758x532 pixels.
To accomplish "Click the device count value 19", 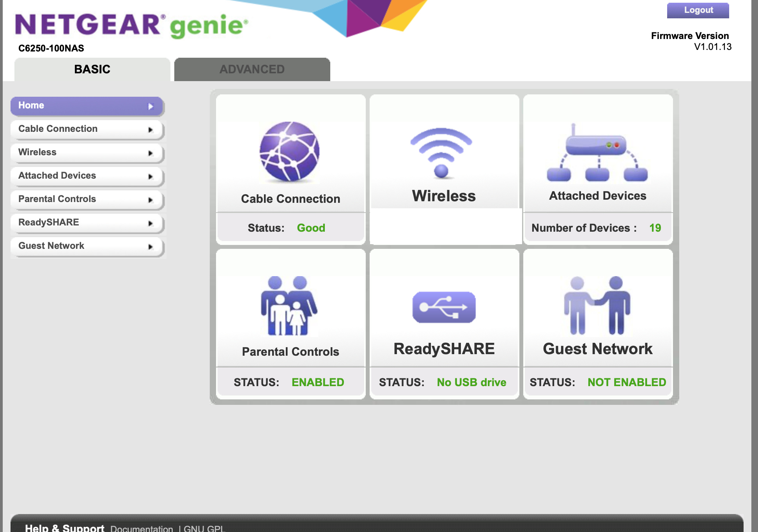I will click(655, 228).
